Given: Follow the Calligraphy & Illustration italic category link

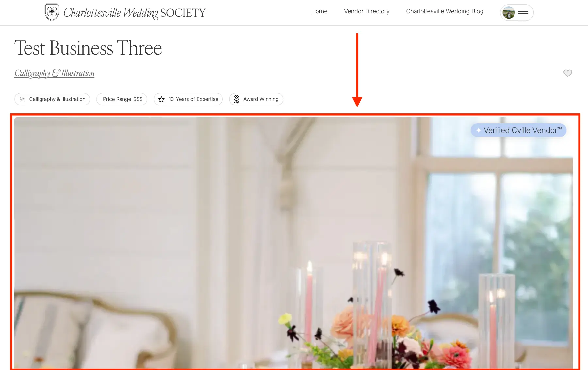Looking at the screenshot, I should [55, 73].
